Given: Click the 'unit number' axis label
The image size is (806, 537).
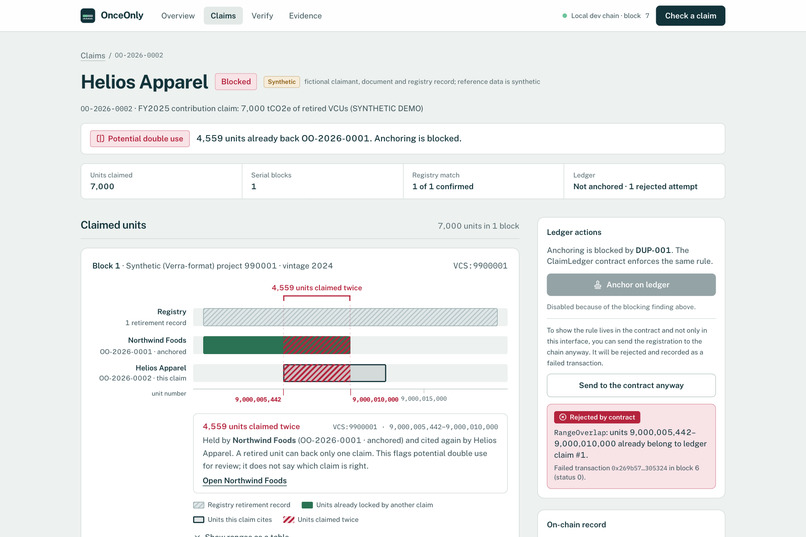Looking at the screenshot, I should (169, 394).
